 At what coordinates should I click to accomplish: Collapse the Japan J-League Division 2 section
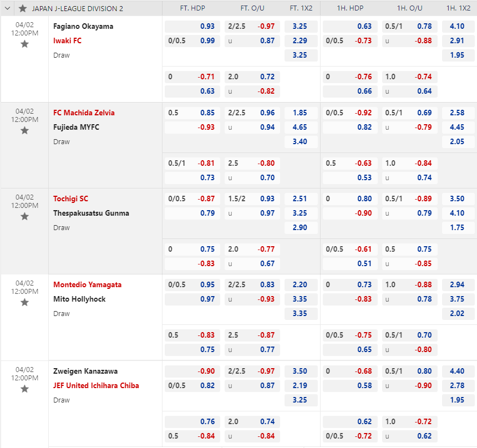[8, 8]
